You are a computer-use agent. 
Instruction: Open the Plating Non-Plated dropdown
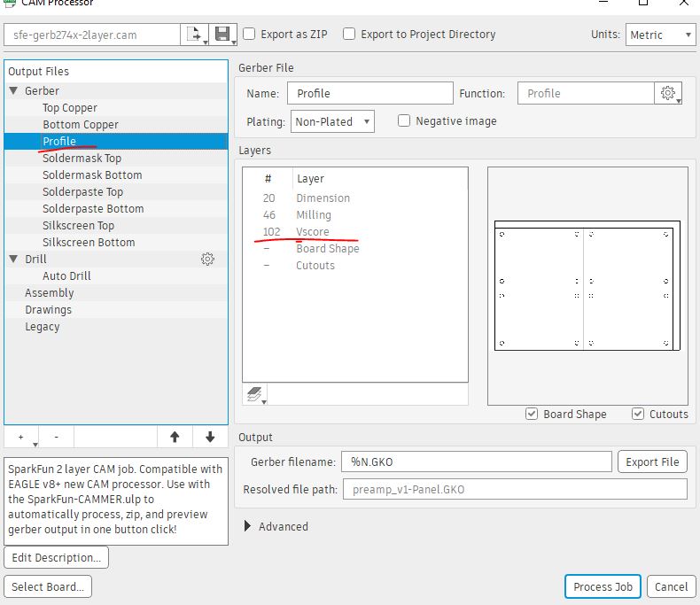[332, 121]
